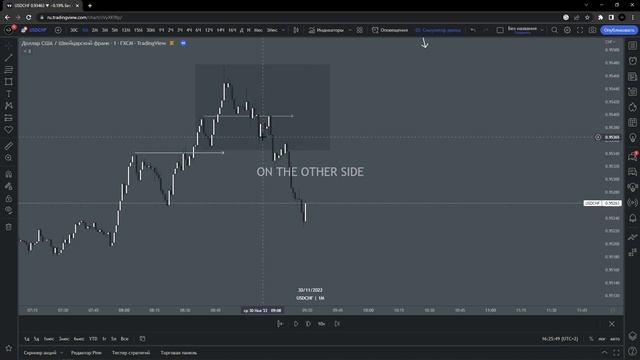Open the go-to-date calendar icon
This screenshot has width=640, height=360.
[x=142, y=339]
